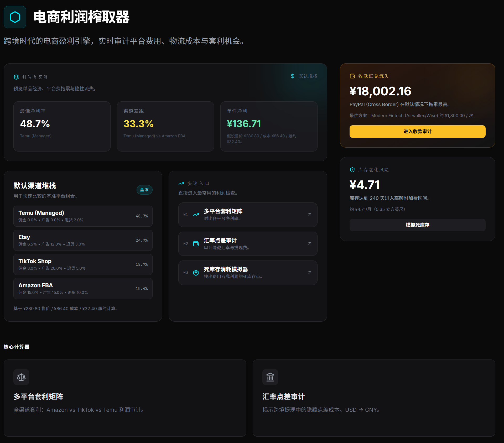Image resolution: width=504 pixels, height=443 pixels.
Task: Click the shield icon beside 库存老化风险
Action: tap(352, 170)
